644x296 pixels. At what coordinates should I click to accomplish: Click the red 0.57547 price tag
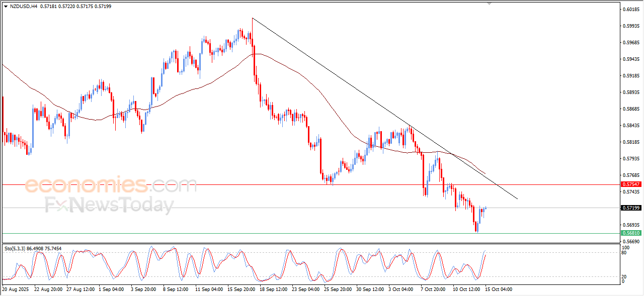pyautogui.click(x=631, y=184)
